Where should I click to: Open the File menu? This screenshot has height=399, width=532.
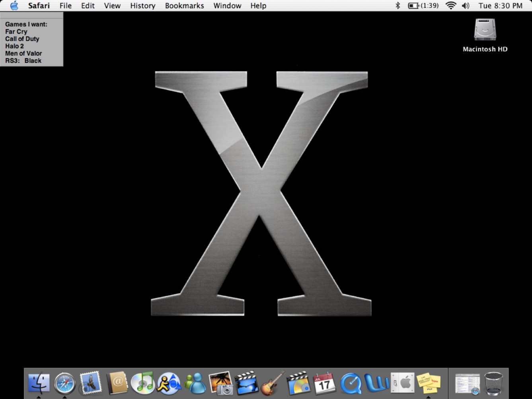click(x=66, y=6)
